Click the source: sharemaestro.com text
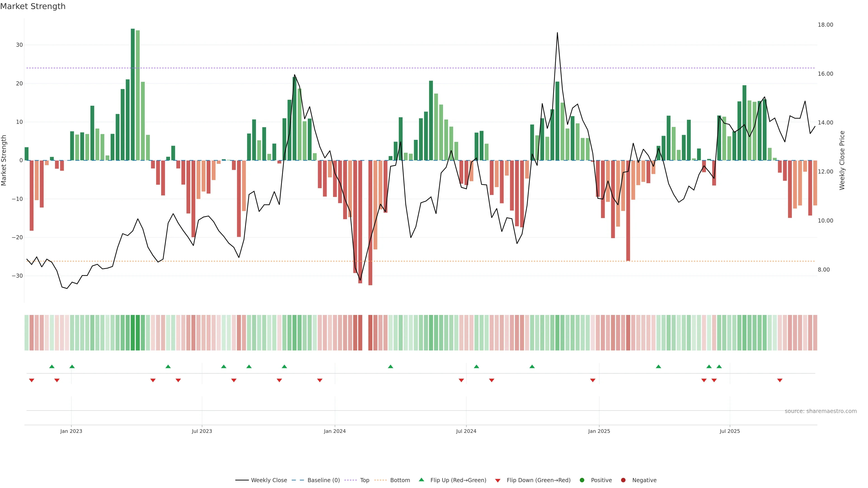The image size is (868, 488). (821, 411)
